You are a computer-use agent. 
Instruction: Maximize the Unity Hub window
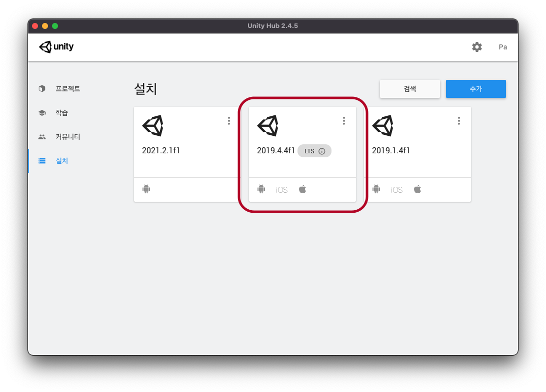(x=55, y=26)
